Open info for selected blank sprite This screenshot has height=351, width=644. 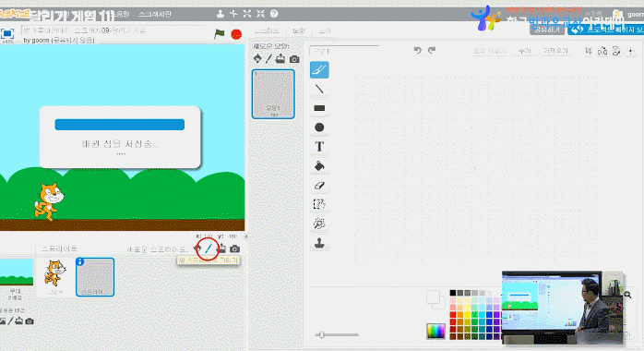click(80, 261)
